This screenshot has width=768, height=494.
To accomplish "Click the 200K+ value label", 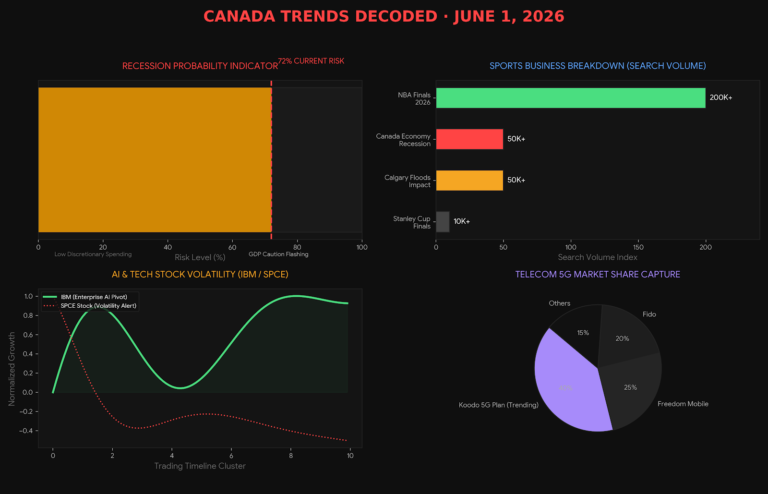I will click(721, 98).
